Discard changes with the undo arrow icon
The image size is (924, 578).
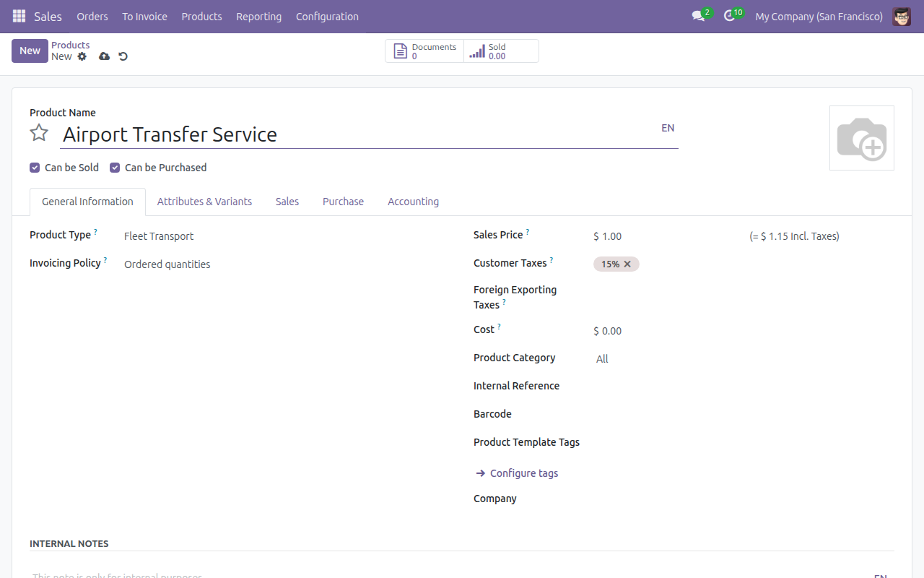click(123, 56)
